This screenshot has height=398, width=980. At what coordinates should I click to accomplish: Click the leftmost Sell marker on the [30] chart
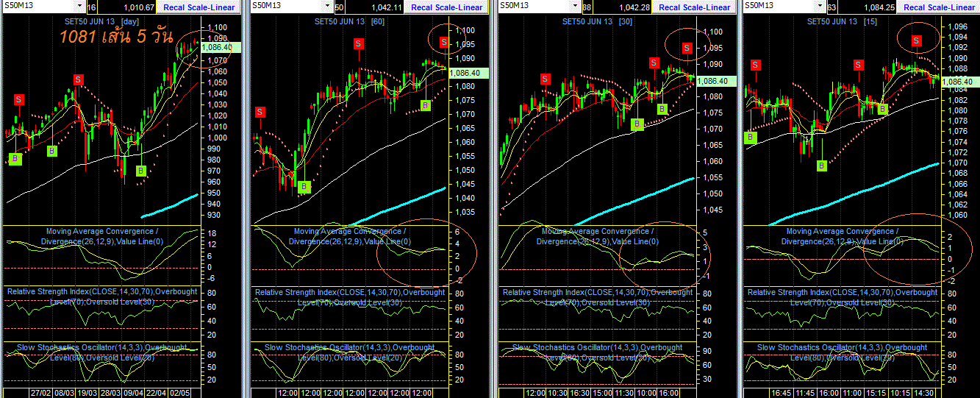click(545, 79)
